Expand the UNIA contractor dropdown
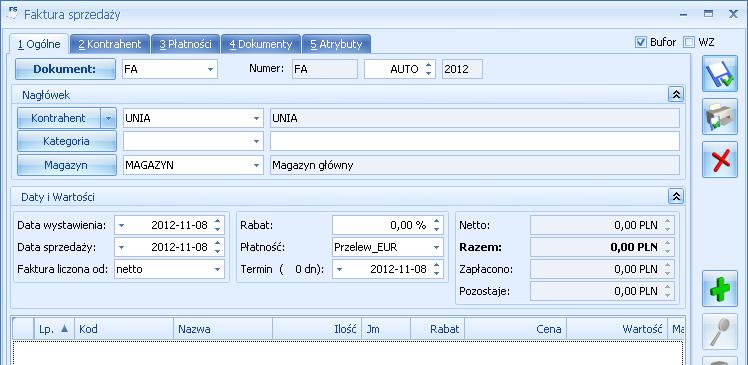 tap(257, 118)
